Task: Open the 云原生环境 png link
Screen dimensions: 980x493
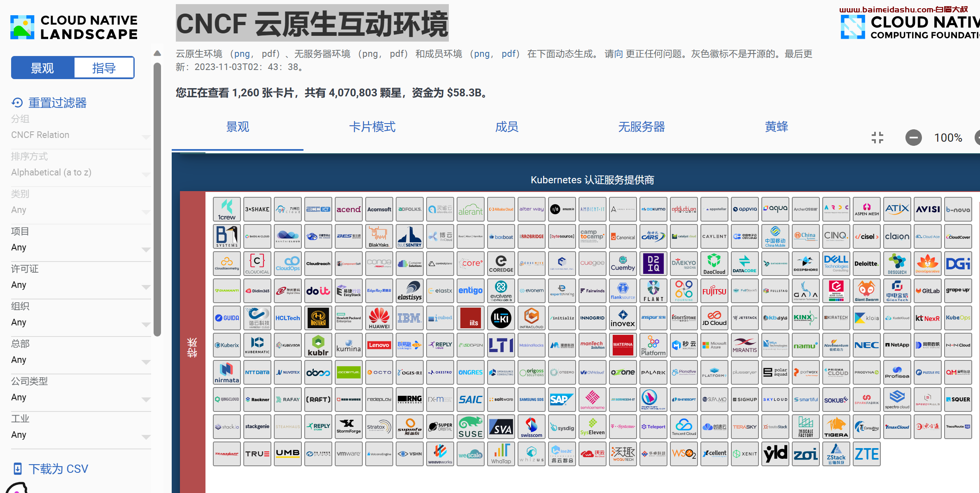Action: [242, 54]
